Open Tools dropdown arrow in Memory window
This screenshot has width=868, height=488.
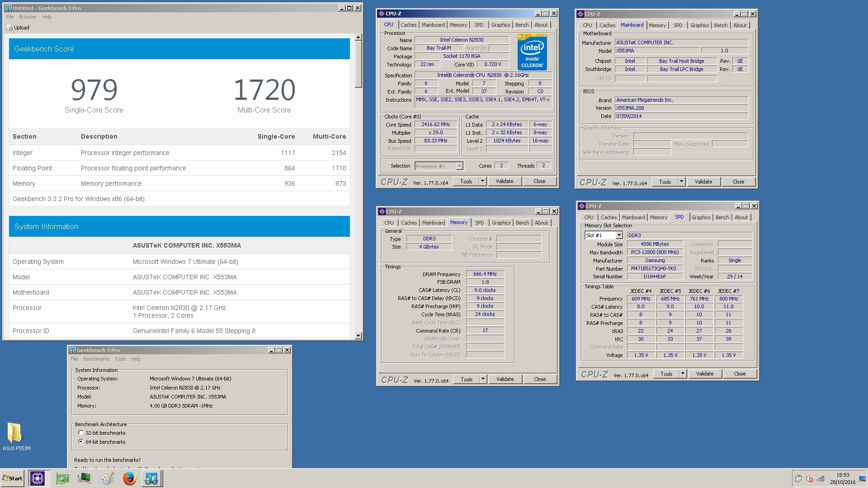[483, 379]
